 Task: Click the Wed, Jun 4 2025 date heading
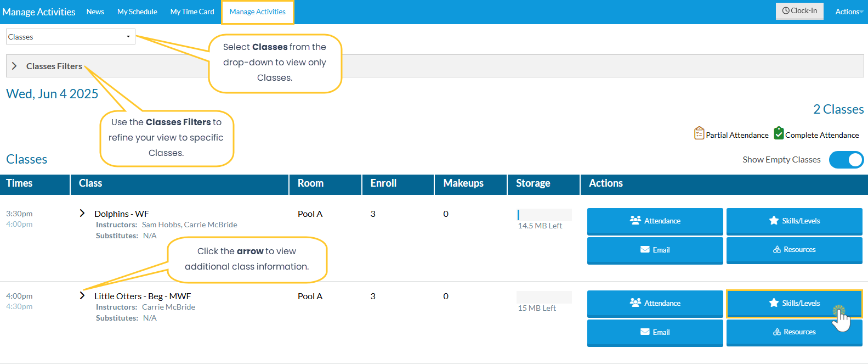coord(52,94)
